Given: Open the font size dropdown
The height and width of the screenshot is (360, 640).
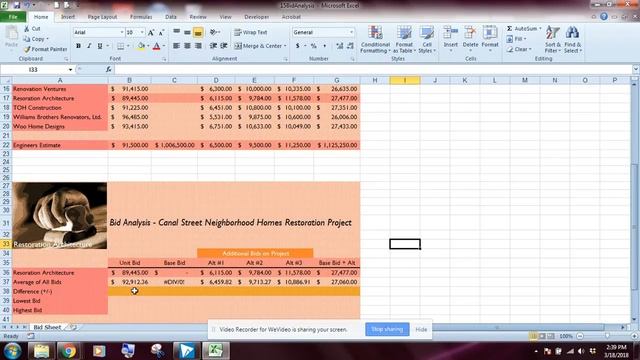Looking at the screenshot, I should tap(142, 32).
